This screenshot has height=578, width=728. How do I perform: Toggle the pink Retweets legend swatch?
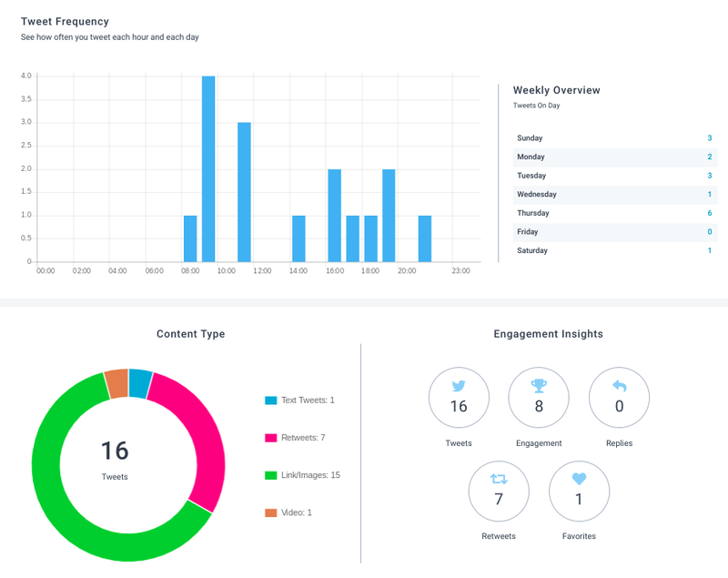270,438
